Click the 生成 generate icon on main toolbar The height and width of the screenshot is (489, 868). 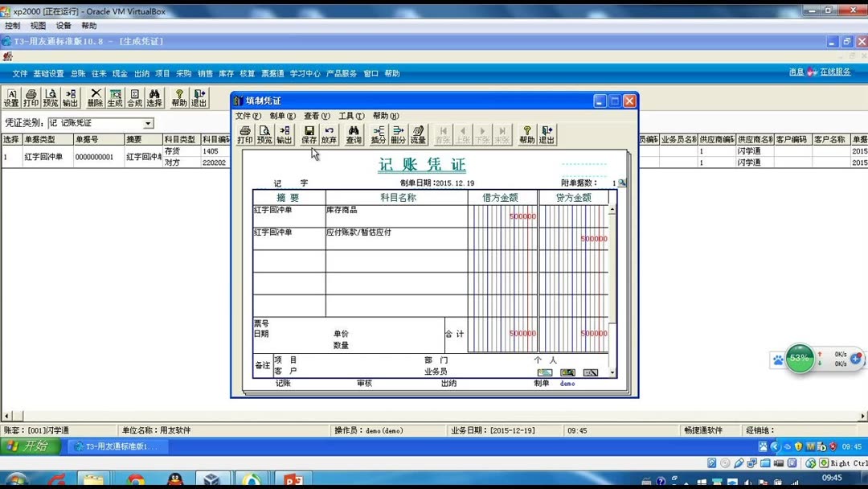(x=113, y=97)
